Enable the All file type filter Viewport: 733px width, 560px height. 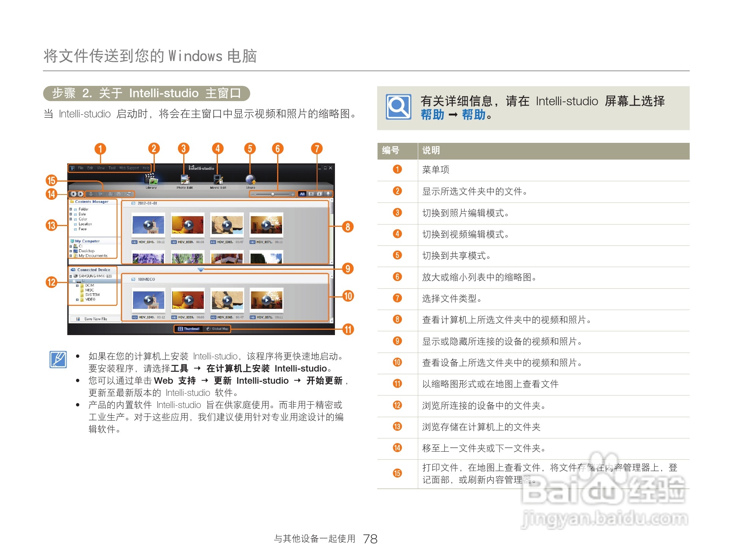[x=302, y=194]
